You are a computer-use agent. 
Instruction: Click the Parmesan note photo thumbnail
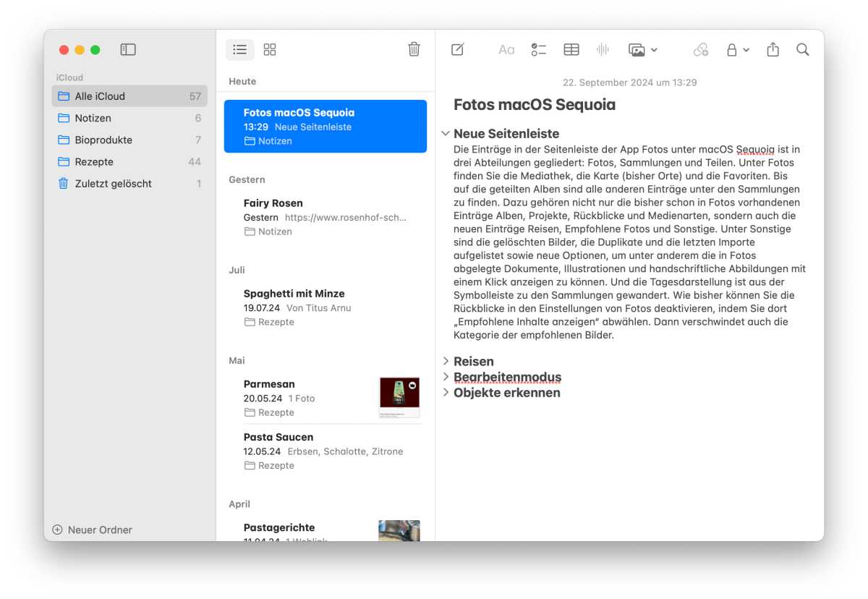coord(399,397)
